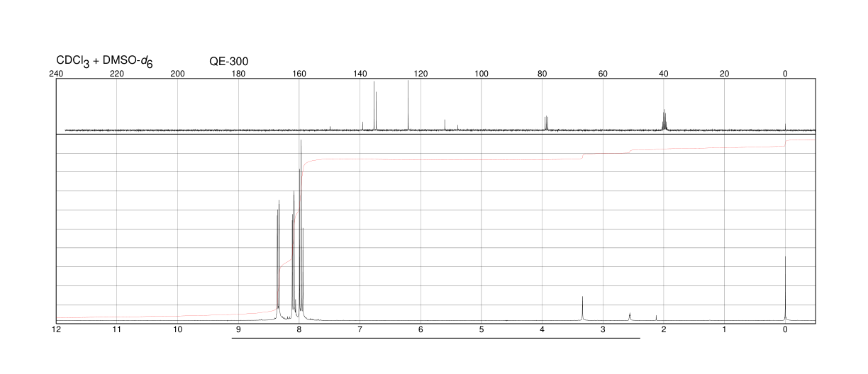Click the CDCl3 carbon triplet near 78 ppm

click(546, 123)
